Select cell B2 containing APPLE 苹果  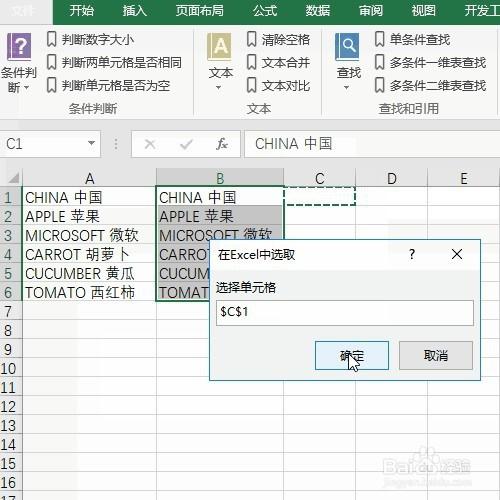(x=220, y=216)
